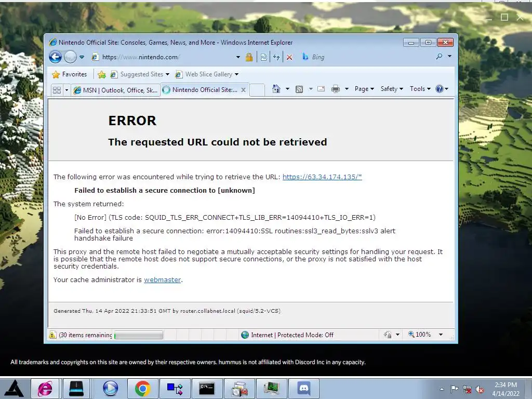Viewport: 532px width, 399px height.
Task: Open Internet Explorer from taskbar
Action: click(46, 389)
